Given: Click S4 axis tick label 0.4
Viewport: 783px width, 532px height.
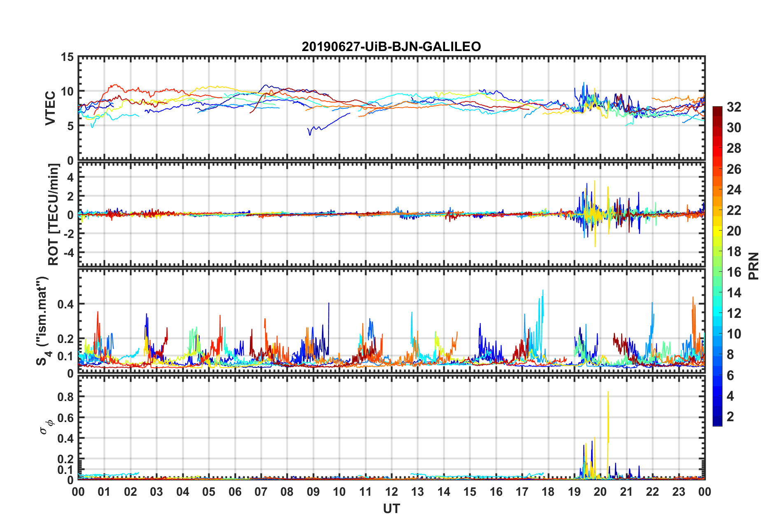Looking at the screenshot, I should (x=65, y=304).
